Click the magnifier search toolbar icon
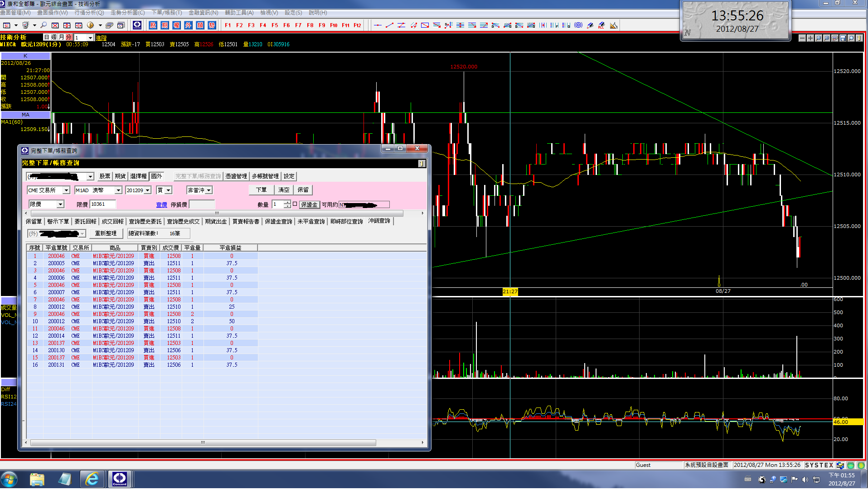This screenshot has width=868, height=490. point(44,25)
